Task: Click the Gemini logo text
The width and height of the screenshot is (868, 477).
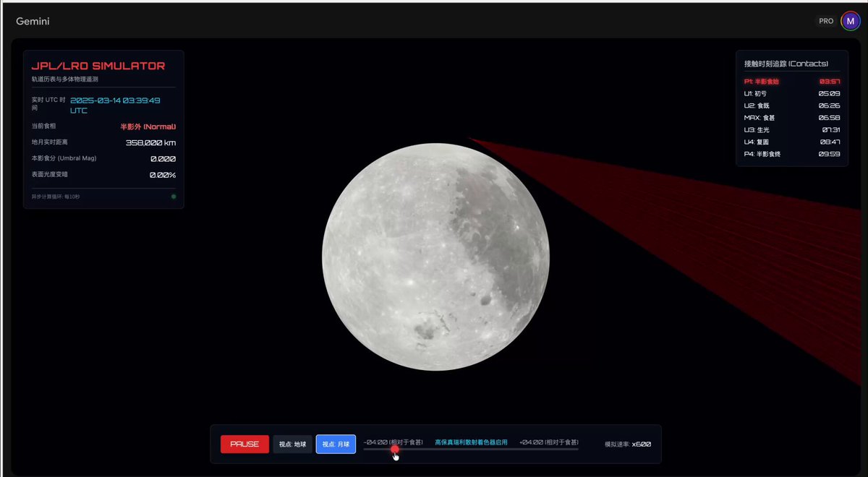Action: tap(33, 22)
